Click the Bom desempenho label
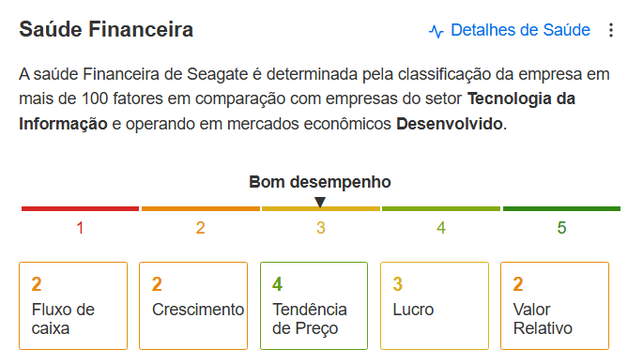This screenshot has width=628, height=364. 320,182
